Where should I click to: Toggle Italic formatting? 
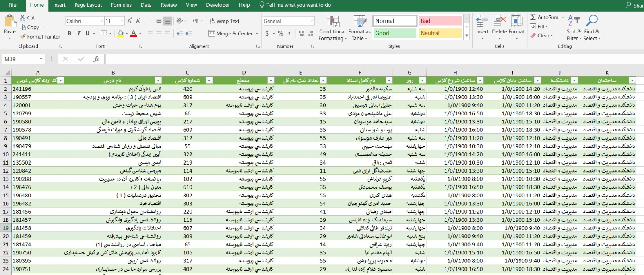(x=78, y=33)
